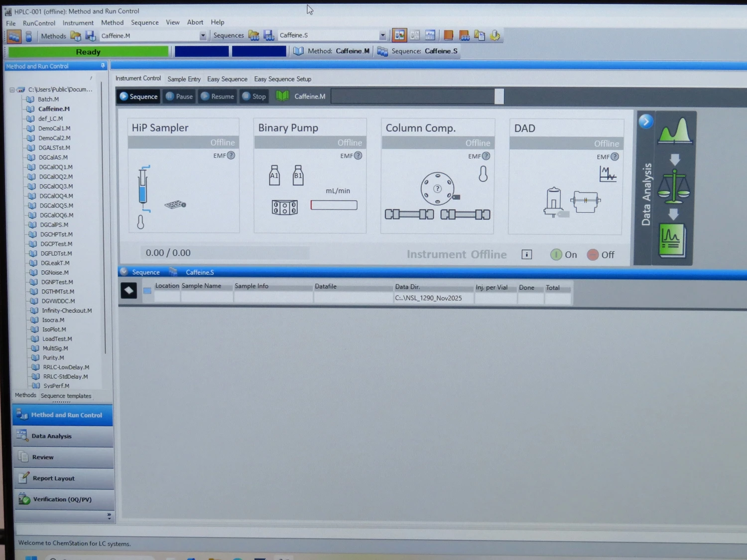Click the Column Comp. valve icon
The width and height of the screenshot is (747, 560).
coord(437,189)
